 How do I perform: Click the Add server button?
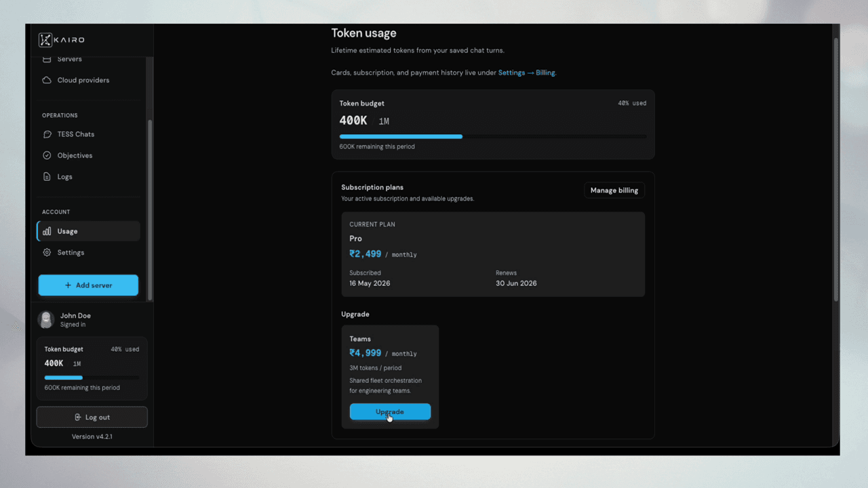88,285
